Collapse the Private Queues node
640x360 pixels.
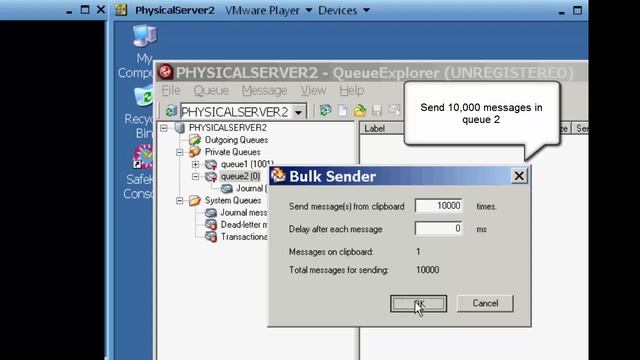(180, 152)
